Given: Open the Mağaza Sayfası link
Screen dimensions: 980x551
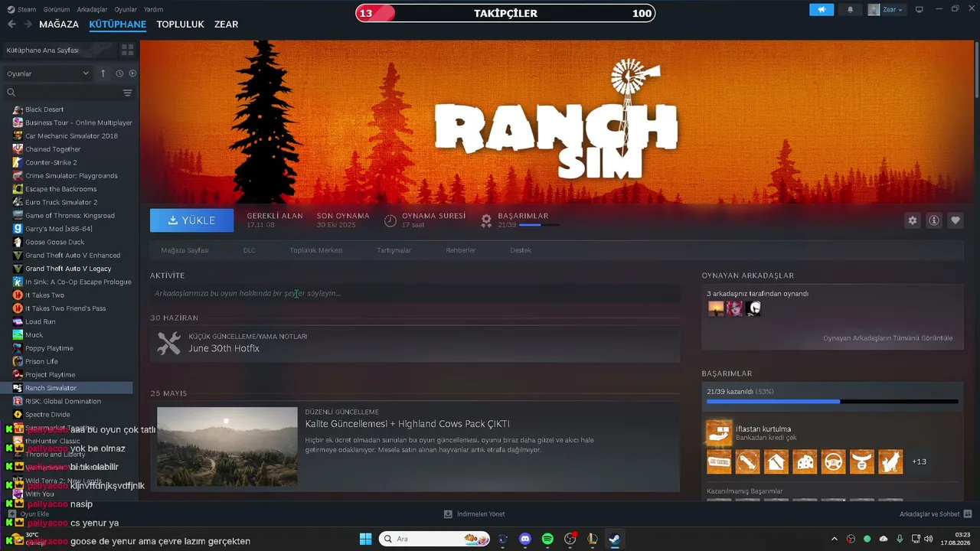Looking at the screenshot, I should click(x=185, y=250).
